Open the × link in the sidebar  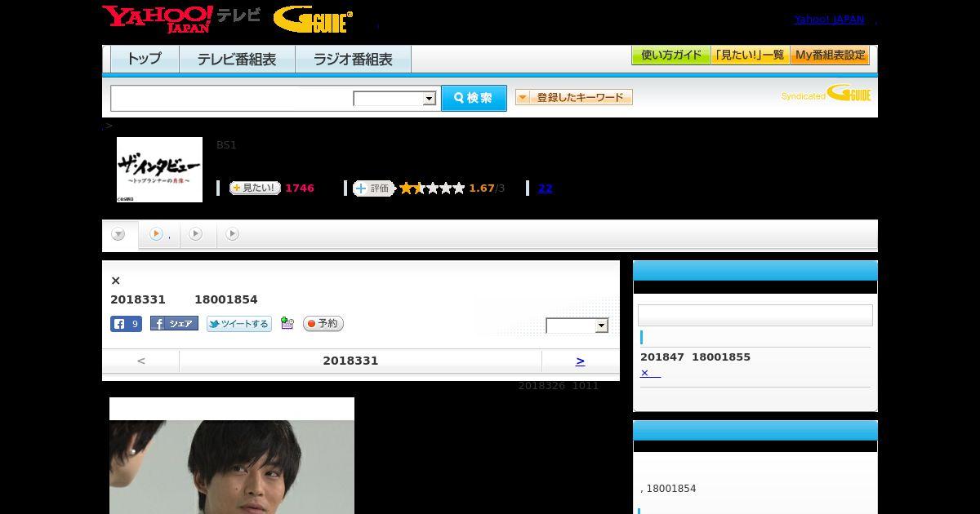pyautogui.click(x=650, y=373)
